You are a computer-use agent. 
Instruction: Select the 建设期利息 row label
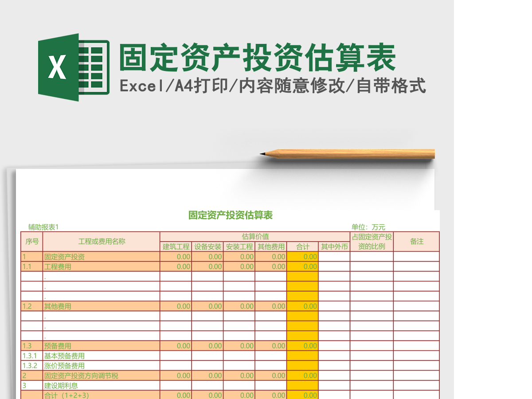pos(102,385)
